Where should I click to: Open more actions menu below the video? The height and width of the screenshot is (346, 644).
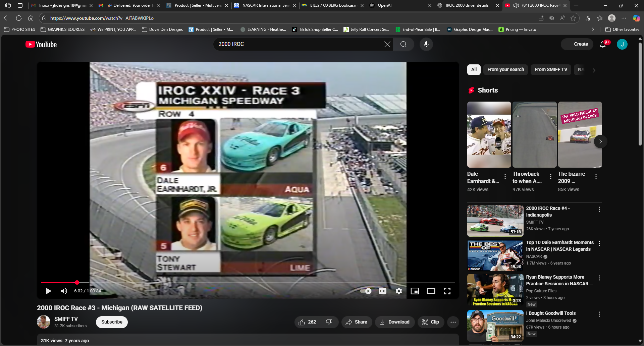[x=453, y=322]
